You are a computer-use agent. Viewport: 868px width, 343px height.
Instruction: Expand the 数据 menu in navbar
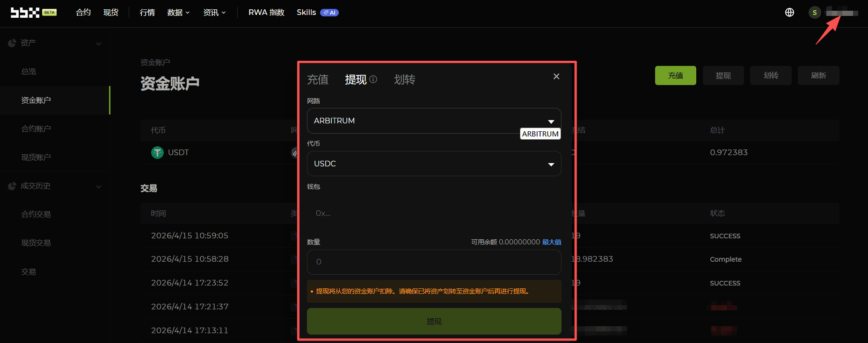click(178, 13)
